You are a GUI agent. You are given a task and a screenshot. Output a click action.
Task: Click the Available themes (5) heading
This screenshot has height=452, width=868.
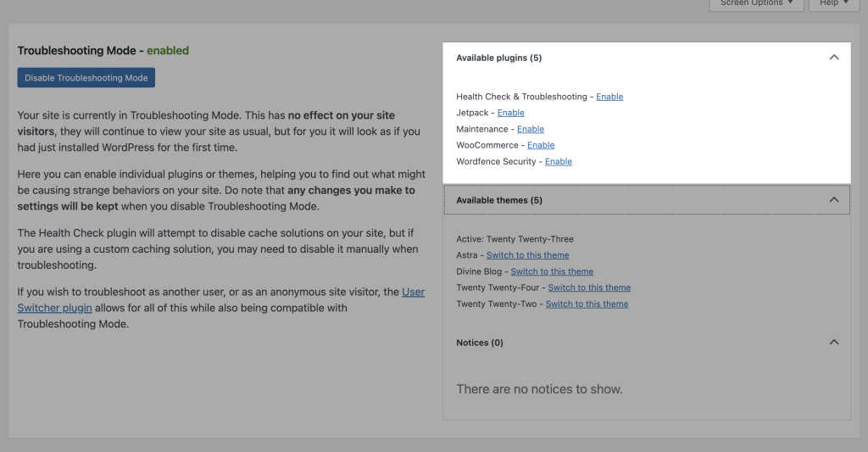click(x=498, y=200)
